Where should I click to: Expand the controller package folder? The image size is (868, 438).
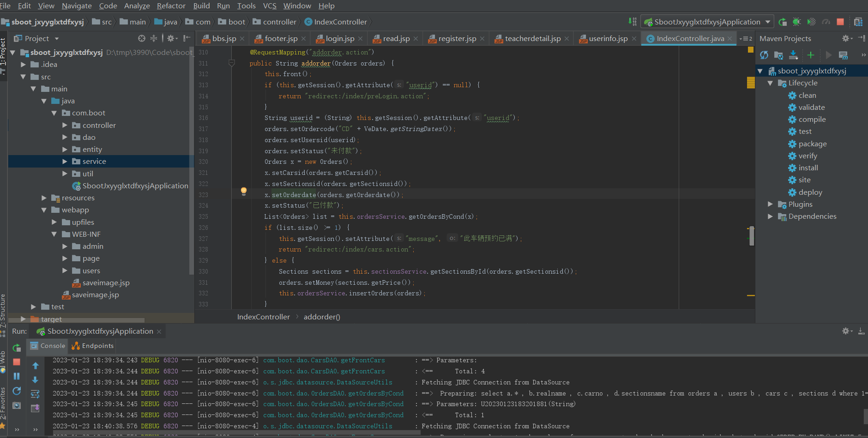coord(65,125)
